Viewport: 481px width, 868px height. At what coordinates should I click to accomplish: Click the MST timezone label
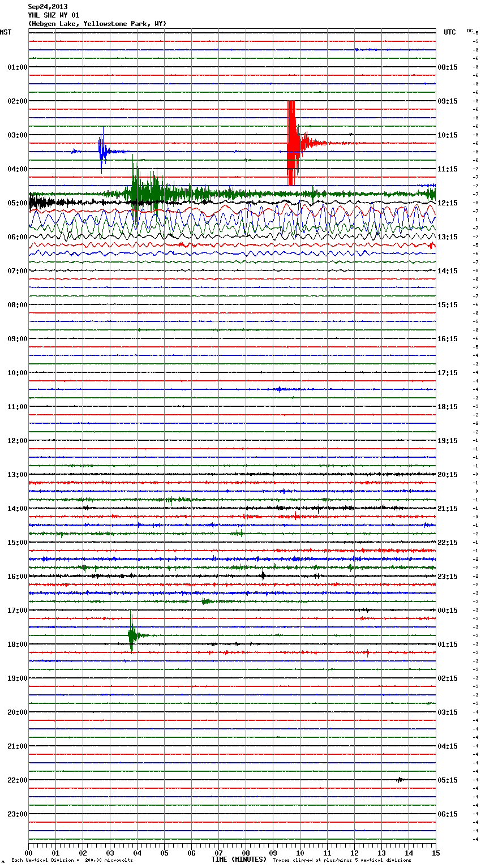[x=6, y=32]
